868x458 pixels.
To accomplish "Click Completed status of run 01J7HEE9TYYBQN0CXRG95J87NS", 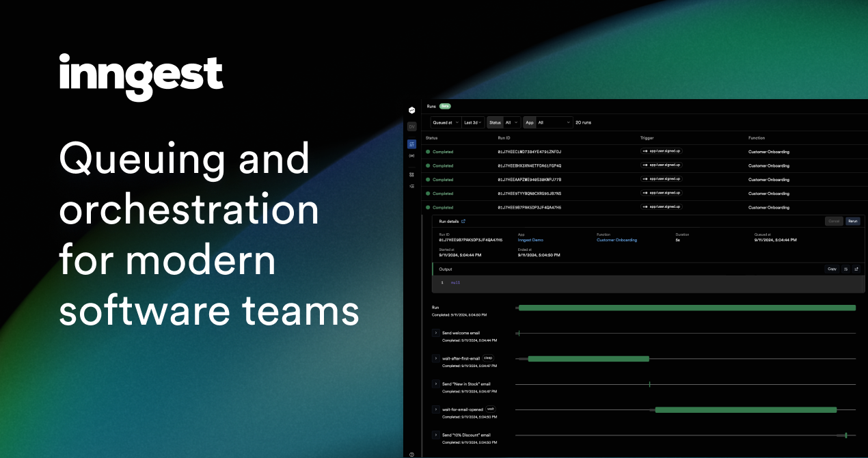I will 443,193.
